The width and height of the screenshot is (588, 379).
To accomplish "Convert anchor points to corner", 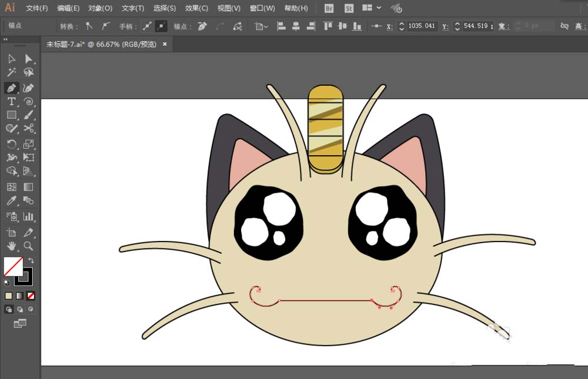I will [x=89, y=26].
